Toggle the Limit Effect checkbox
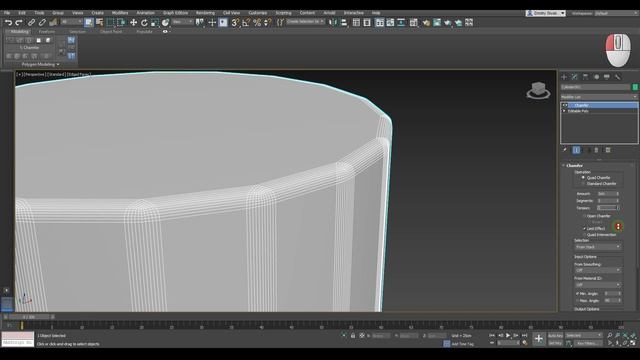640x360 pixels. point(584,229)
